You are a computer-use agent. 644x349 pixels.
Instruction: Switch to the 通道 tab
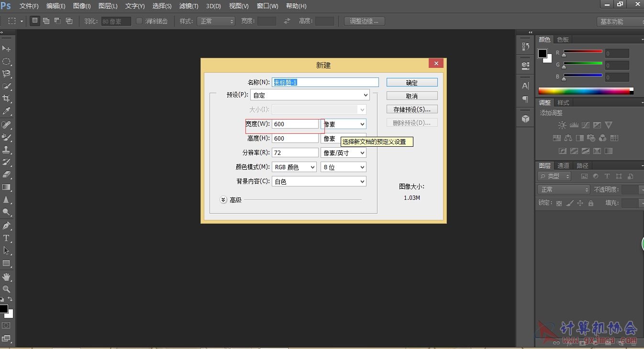563,165
